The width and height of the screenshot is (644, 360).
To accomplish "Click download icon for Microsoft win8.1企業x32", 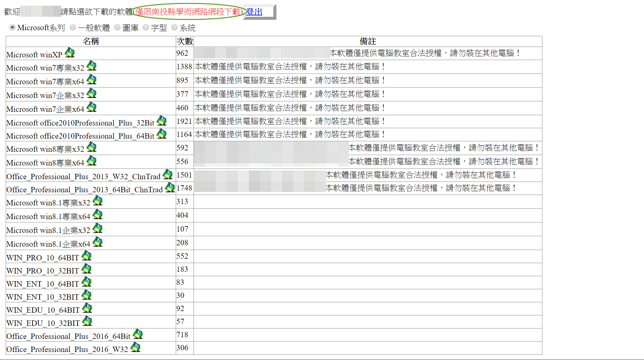I will (x=98, y=228).
